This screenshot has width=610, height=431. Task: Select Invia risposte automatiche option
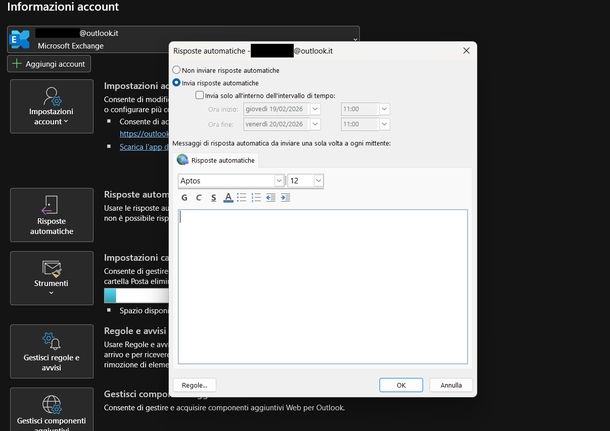pos(176,82)
